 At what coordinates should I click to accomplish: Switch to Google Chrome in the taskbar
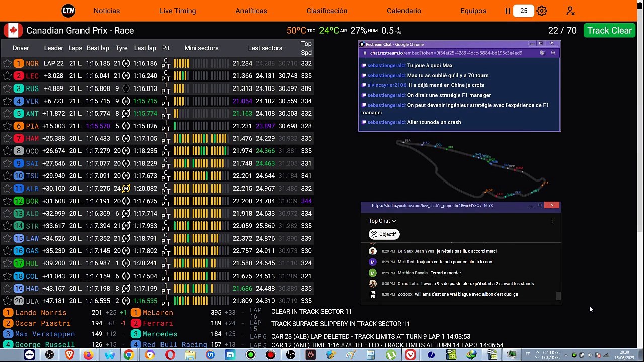[x=129, y=355]
